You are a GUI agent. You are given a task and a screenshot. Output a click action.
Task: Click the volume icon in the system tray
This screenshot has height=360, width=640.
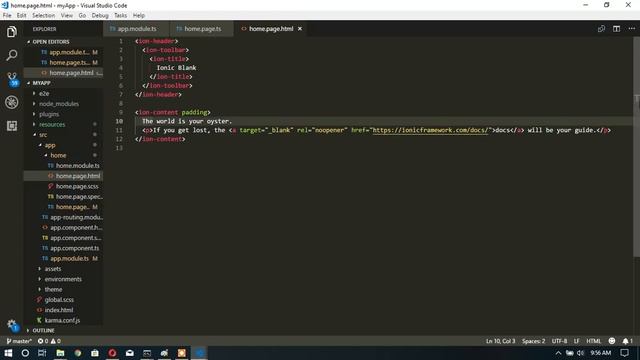580,353
